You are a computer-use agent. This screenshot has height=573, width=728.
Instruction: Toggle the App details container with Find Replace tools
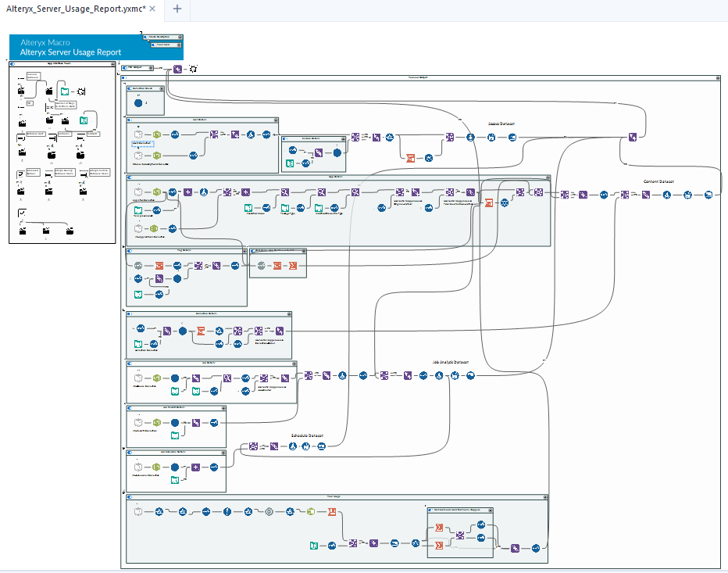pyautogui.click(x=130, y=177)
